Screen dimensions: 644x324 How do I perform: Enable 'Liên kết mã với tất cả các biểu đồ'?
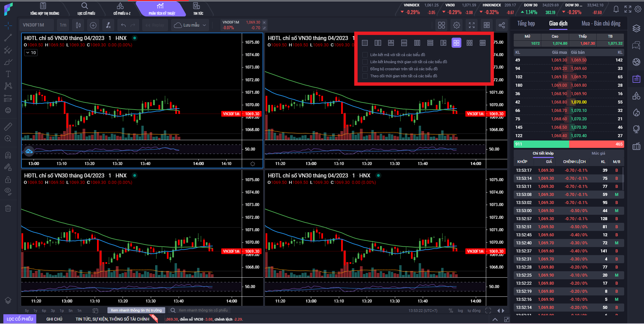(365, 55)
